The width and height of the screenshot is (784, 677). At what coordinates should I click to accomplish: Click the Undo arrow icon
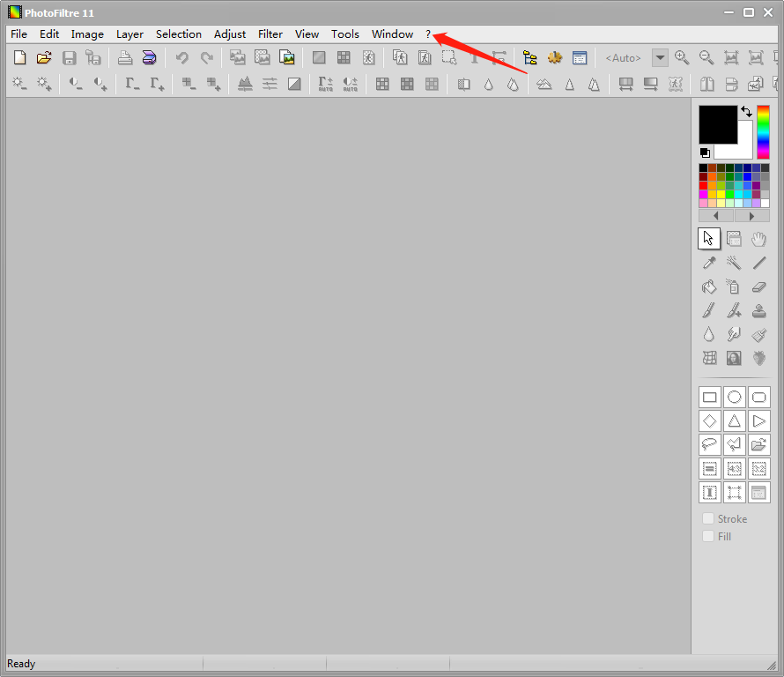182,57
